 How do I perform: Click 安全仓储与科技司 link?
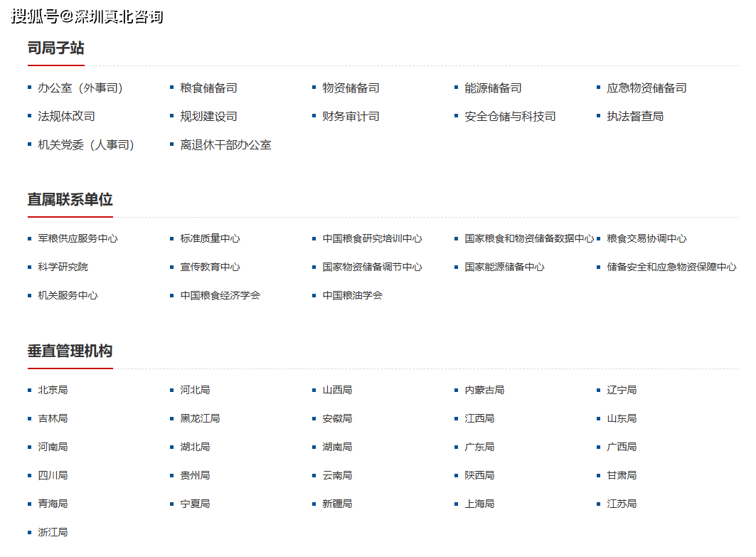(510, 117)
